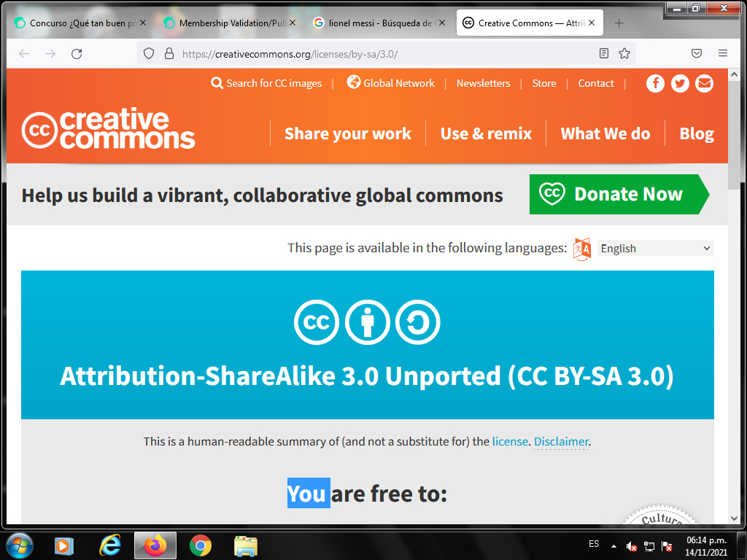Click the browser forward arrow
Screen dimensions: 747x560
pyautogui.click(x=50, y=54)
